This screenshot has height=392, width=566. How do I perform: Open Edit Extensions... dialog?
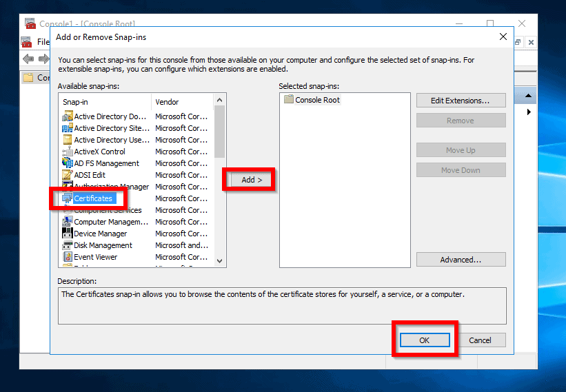tap(461, 101)
